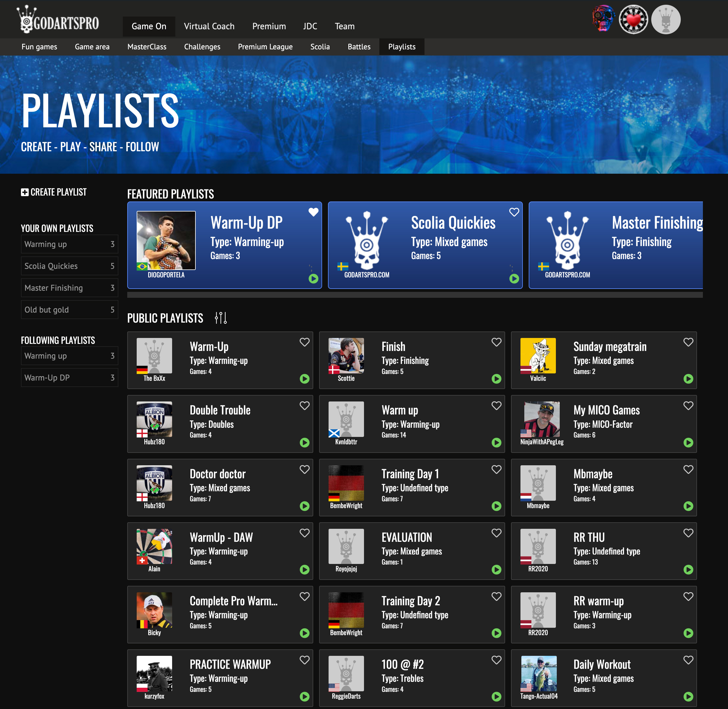This screenshot has width=728, height=709.
Task: Click the play icon on Double Trouble
Action: tap(304, 442)
